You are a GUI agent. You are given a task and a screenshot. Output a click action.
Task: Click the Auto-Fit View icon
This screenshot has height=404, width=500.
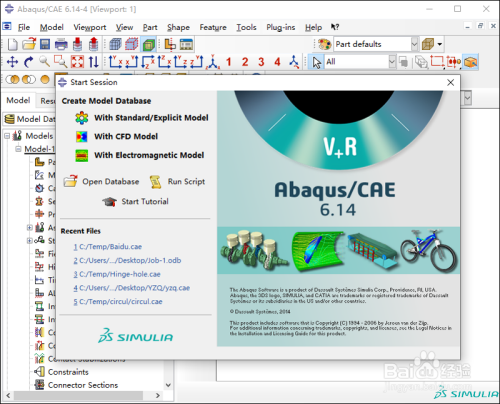click(x=77, y=62)
